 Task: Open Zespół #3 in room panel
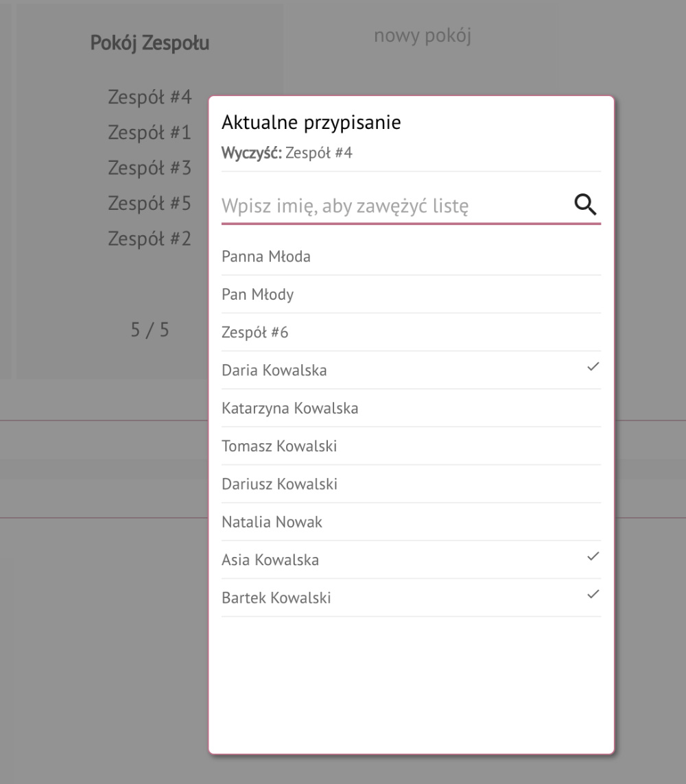click(150, 168)
